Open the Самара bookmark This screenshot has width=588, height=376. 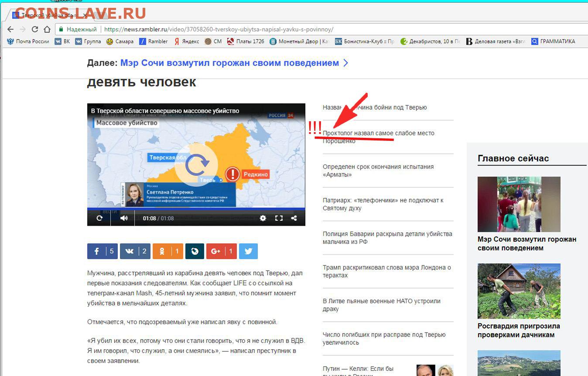(120, 41)
